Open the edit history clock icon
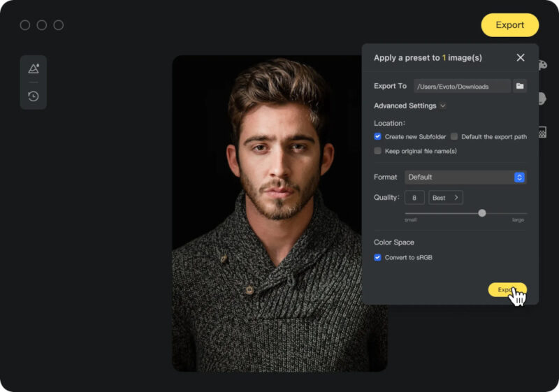Screen dimensions: 559x392 pos(34,96)
